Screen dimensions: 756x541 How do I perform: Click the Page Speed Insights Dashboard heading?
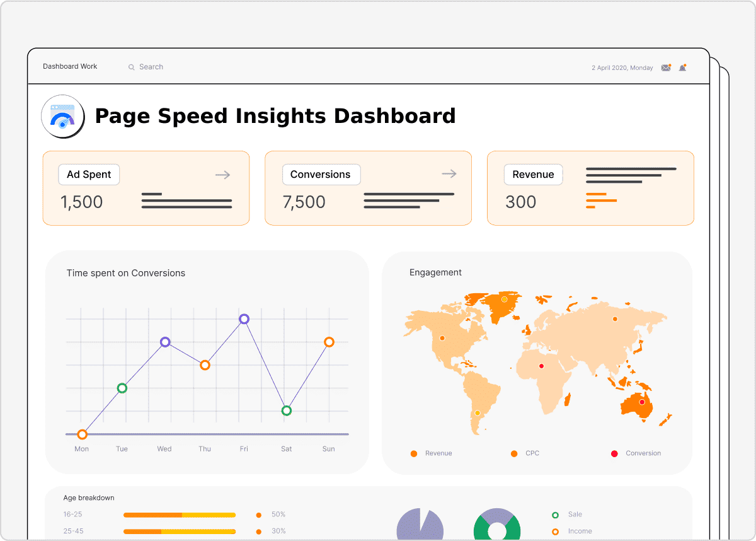(x=275, y=116)
